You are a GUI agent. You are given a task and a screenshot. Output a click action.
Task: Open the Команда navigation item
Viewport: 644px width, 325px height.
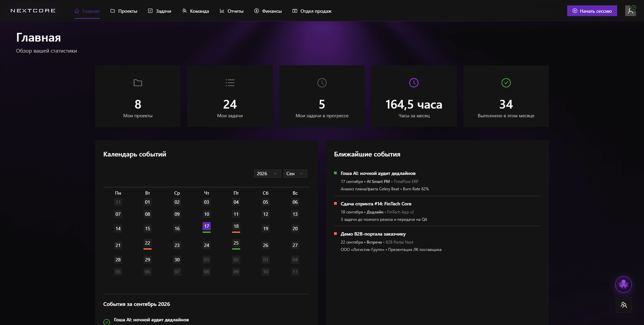coord(196,11)
